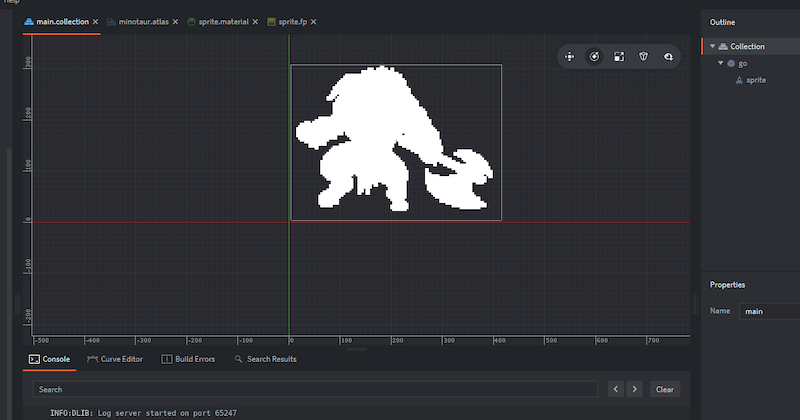Collapse the go node in Outline
800x420 pixels.
point(721,63)
